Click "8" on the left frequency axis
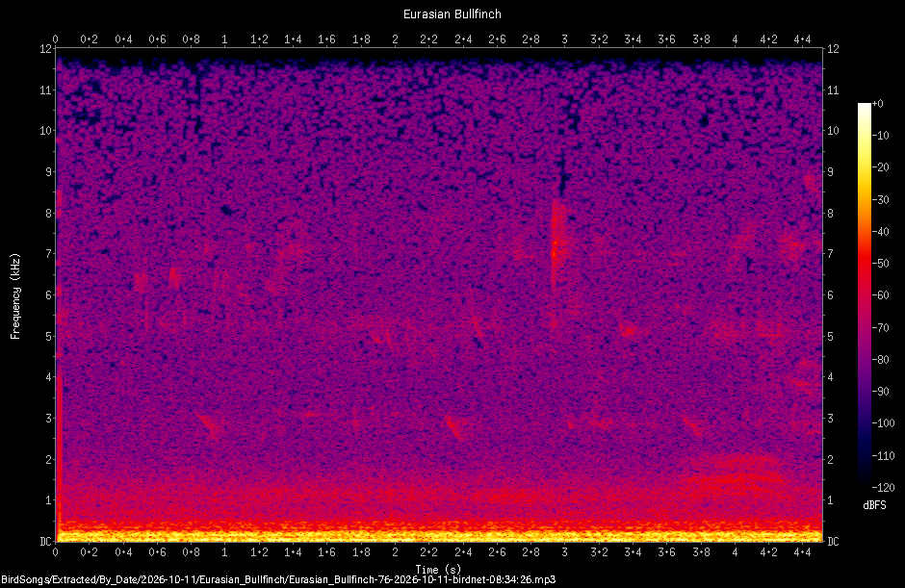The image size is (905, 588). pos(49,213)
